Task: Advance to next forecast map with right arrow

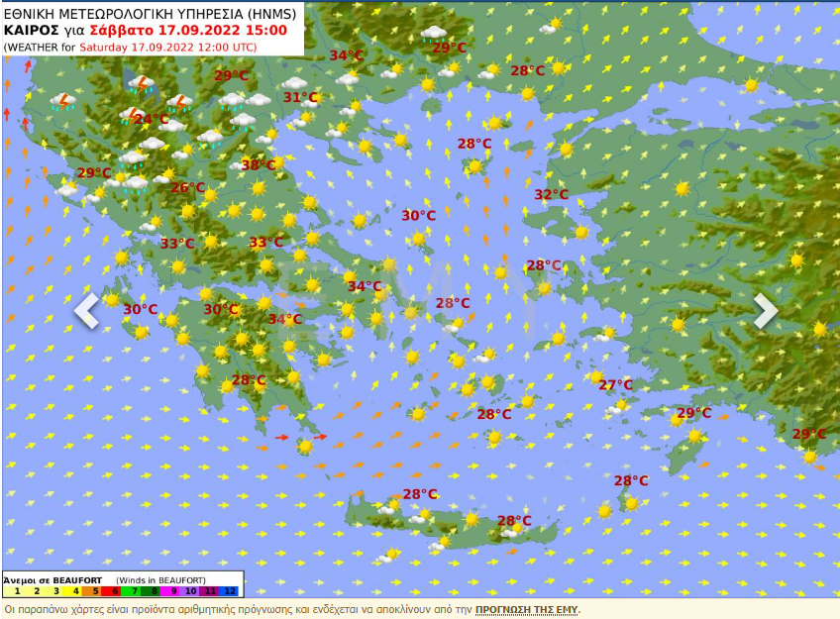Action: [765, 310]
